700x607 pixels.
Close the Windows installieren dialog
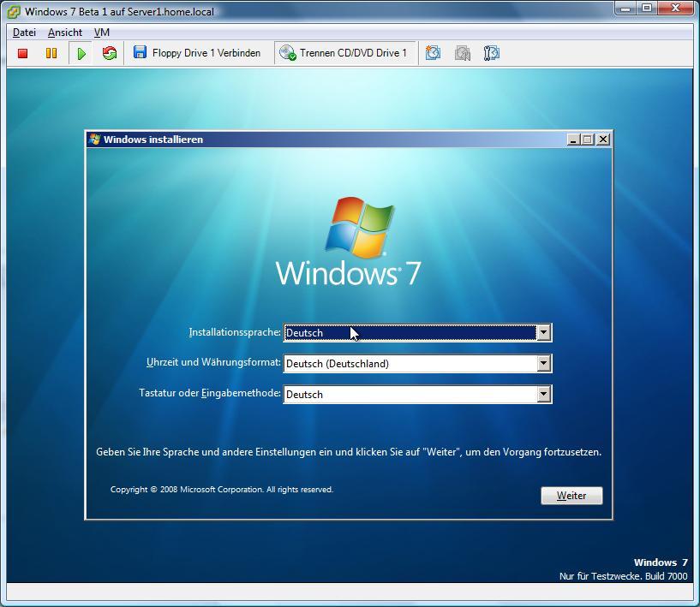click(603, 140)
